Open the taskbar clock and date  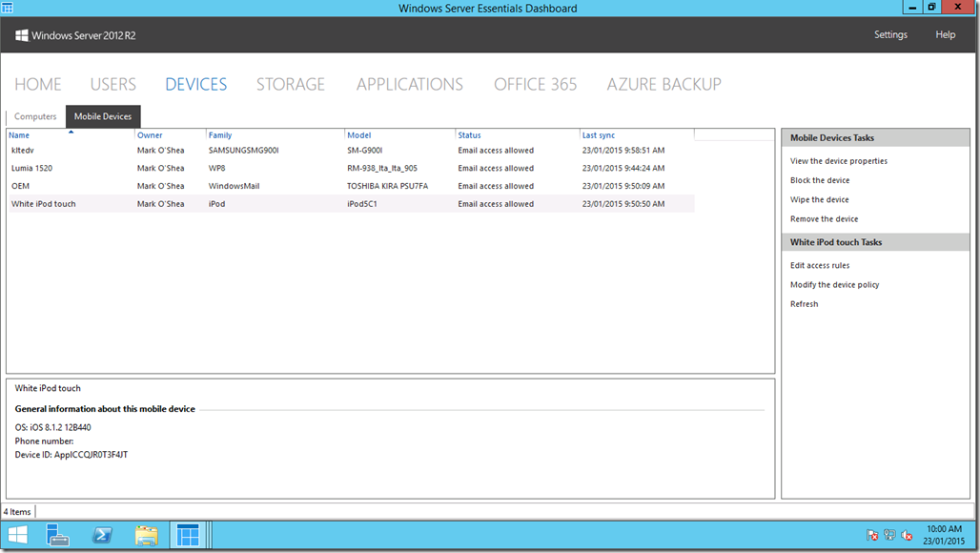click(x=944, y=535)
